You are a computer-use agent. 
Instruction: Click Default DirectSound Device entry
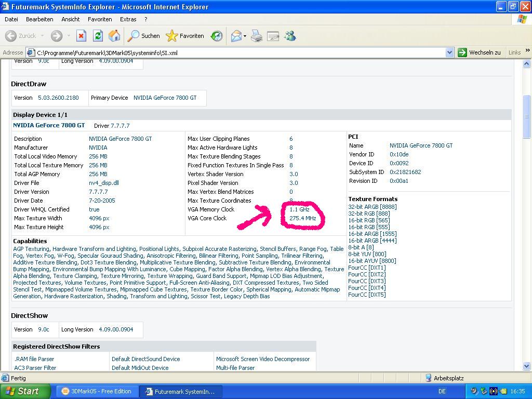[x=146, y=359]
